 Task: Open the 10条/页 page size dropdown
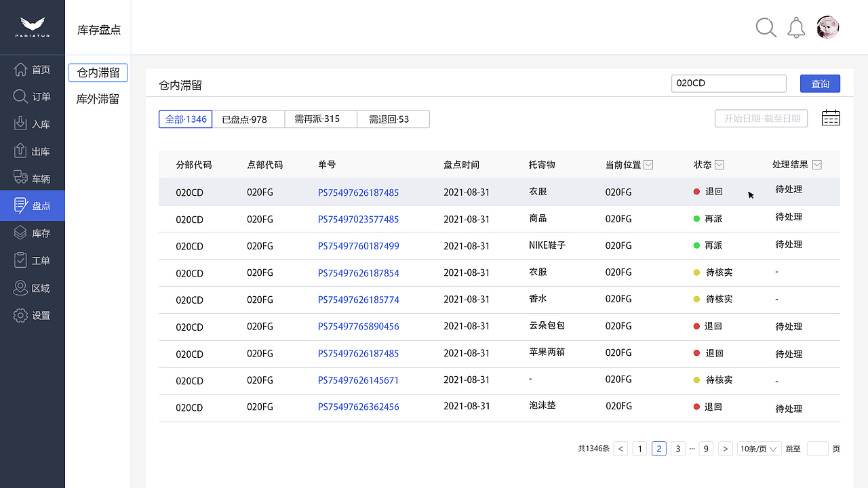tap(759, 448)
